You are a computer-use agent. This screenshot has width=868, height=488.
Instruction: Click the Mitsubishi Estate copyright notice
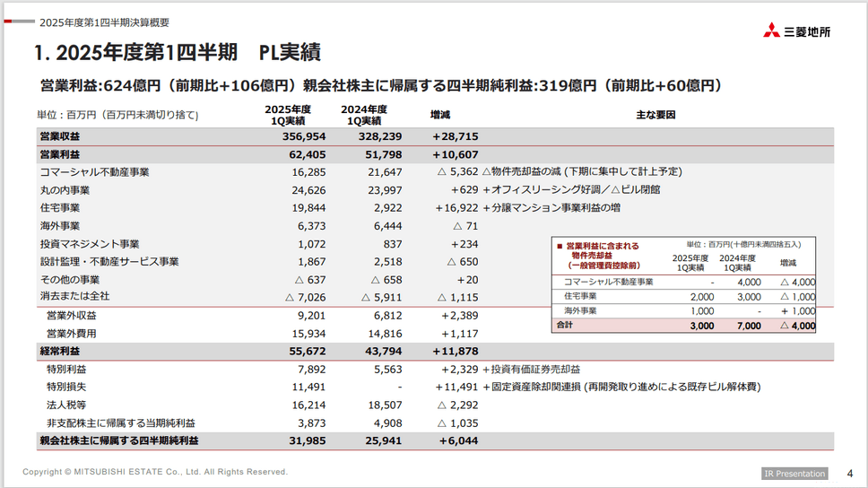pyautogui.click(x=155, y=472)
